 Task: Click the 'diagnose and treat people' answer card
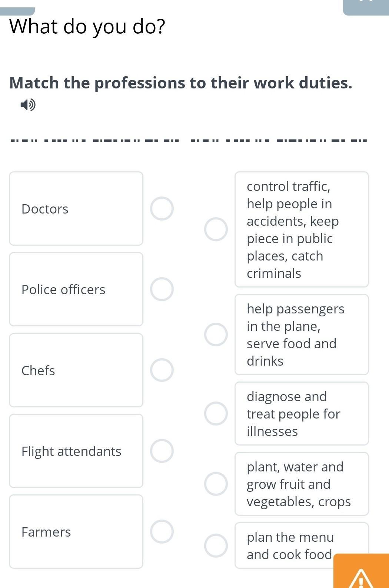pos(302,413)
